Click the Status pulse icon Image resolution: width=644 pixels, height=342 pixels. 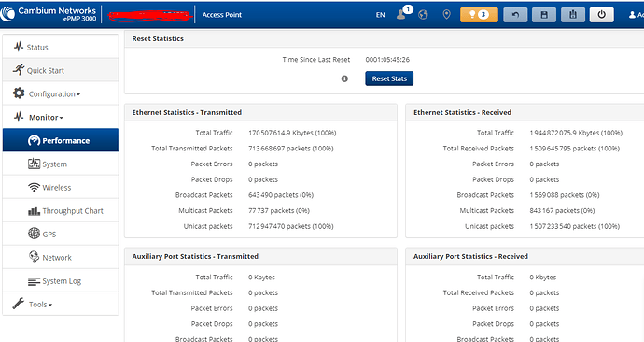(19, 47)
